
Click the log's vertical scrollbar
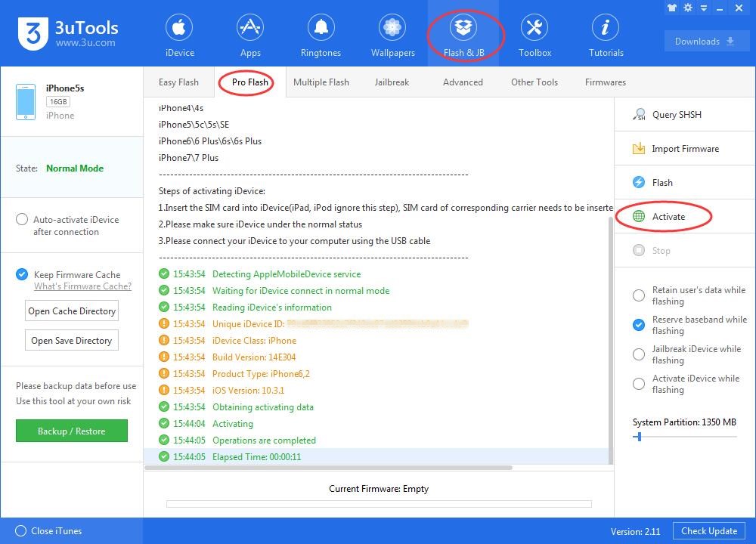pos(611,340)
